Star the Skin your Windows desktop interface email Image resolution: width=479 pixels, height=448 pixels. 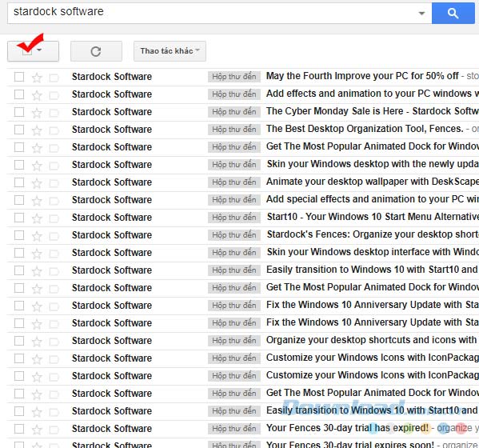tap(37, 254)
